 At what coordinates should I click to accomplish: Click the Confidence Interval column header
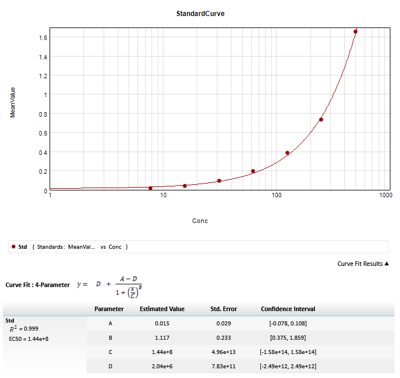coord(288,309)
